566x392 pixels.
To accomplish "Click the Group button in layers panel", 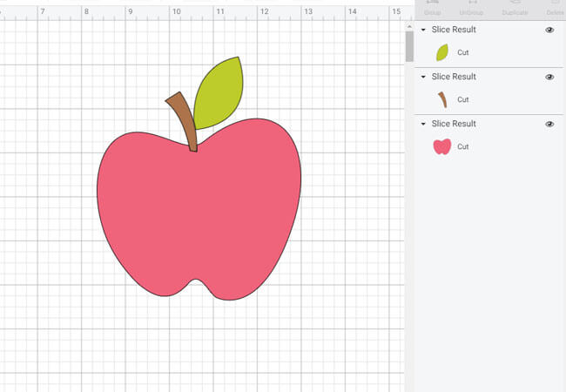I will (x=432, y=9).
